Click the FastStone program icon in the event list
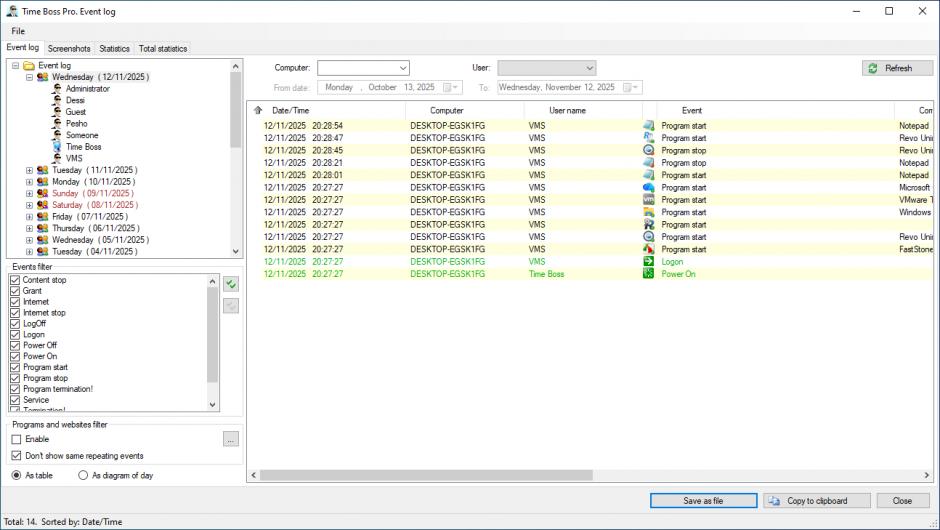 (x=648, y=249)
